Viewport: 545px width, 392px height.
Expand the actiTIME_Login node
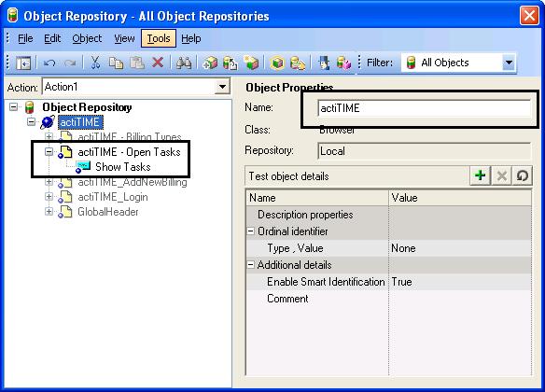(x=49, y=197)
